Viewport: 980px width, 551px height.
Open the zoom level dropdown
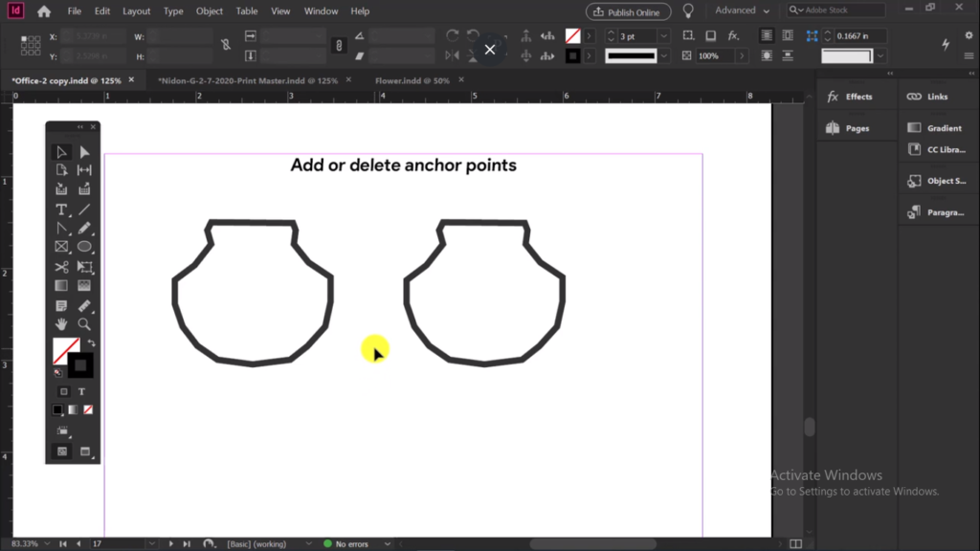47,544
